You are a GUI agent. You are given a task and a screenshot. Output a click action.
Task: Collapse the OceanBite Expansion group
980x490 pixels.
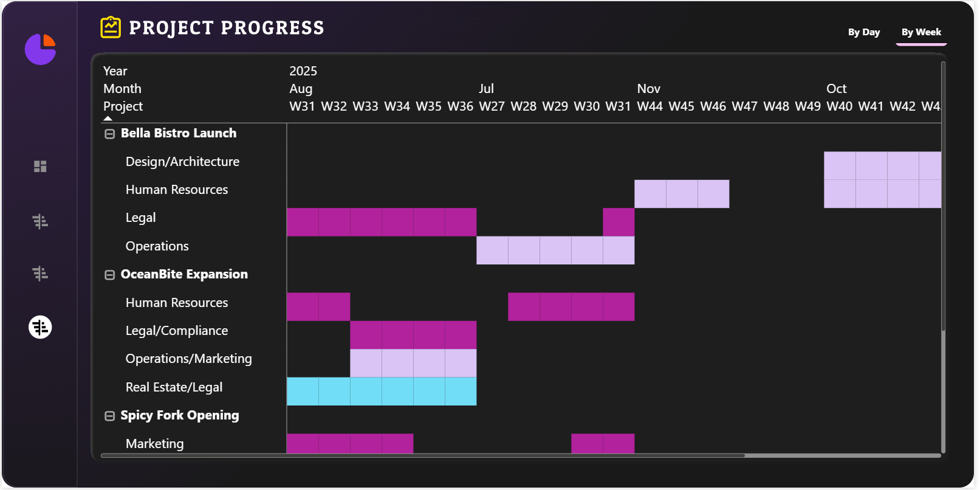point(109,275)
